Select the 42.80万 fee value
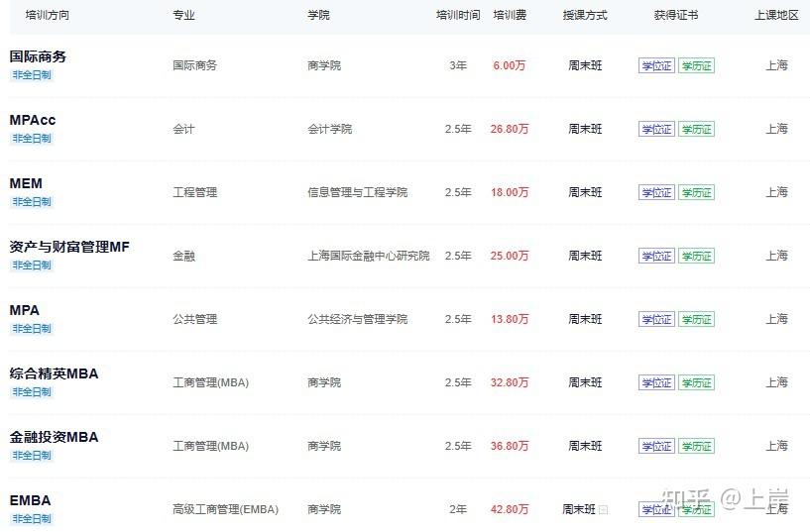 click(510, 510)
